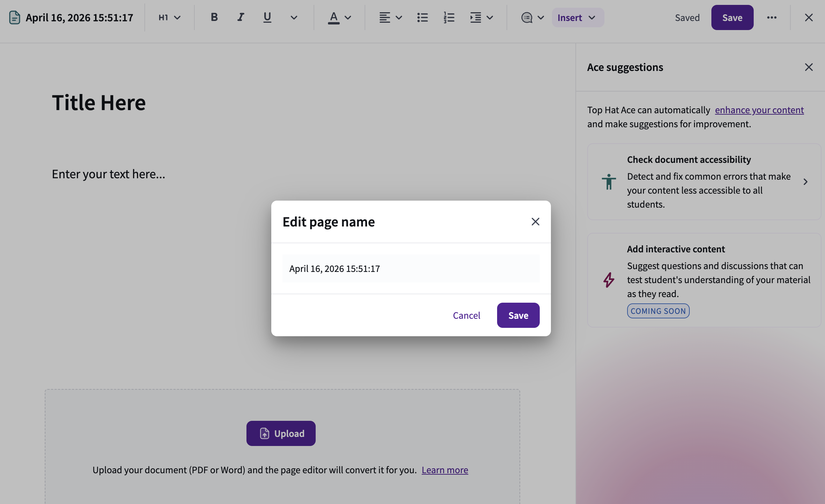Toggle bold formatting
The image size is (825, 504).
point(214,17)
